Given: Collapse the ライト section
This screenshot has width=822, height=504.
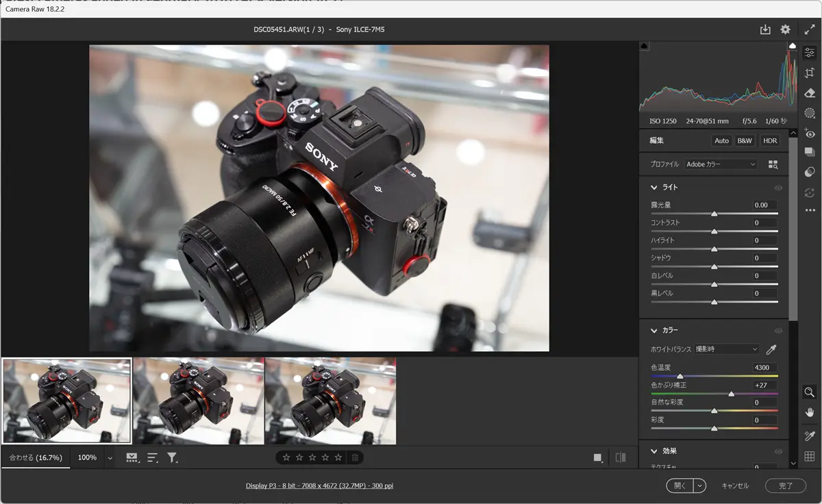Looking at the screenshot, I should [x=653, y=188].
